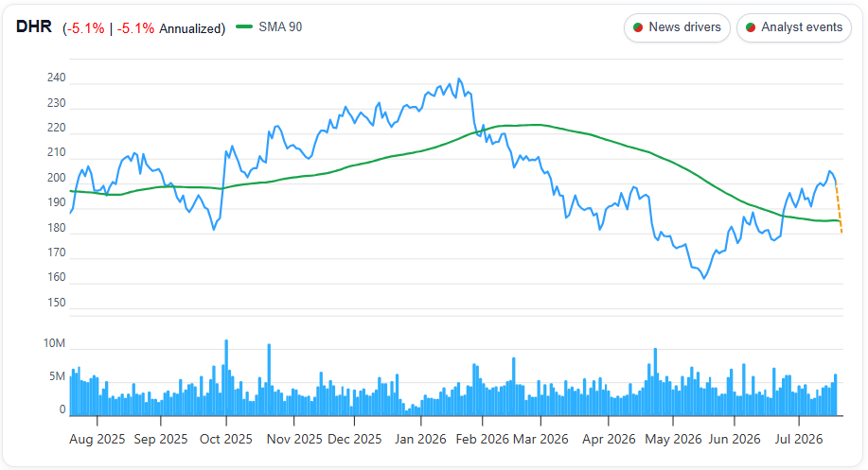Image resolution: width=868 pixels, height=470 pixels.
Task: Click the tallest volume bar at October 2025
Action: click(226, 377)
